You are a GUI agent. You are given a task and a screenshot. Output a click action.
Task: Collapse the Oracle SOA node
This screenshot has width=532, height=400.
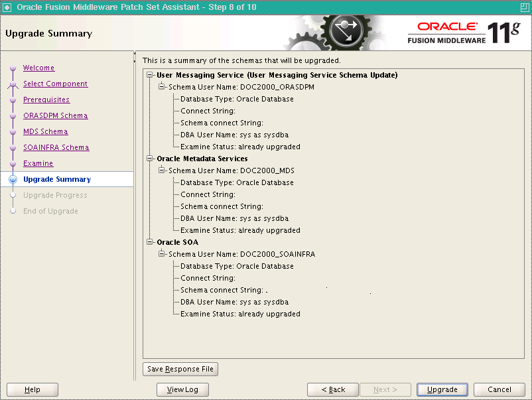[149, 242]
